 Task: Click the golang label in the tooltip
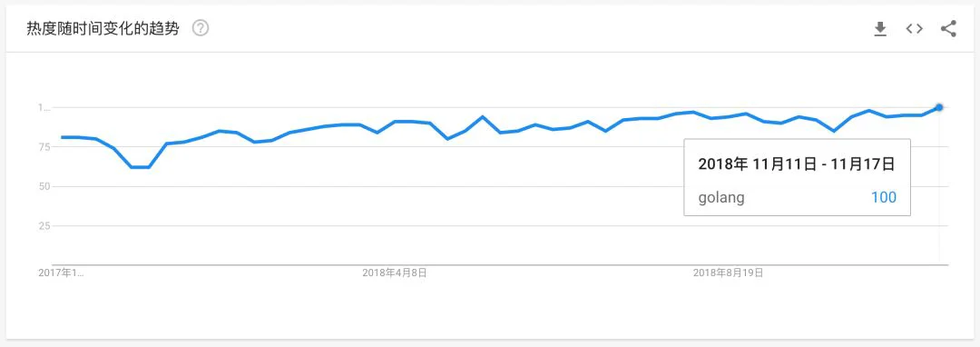coord(721,198)
